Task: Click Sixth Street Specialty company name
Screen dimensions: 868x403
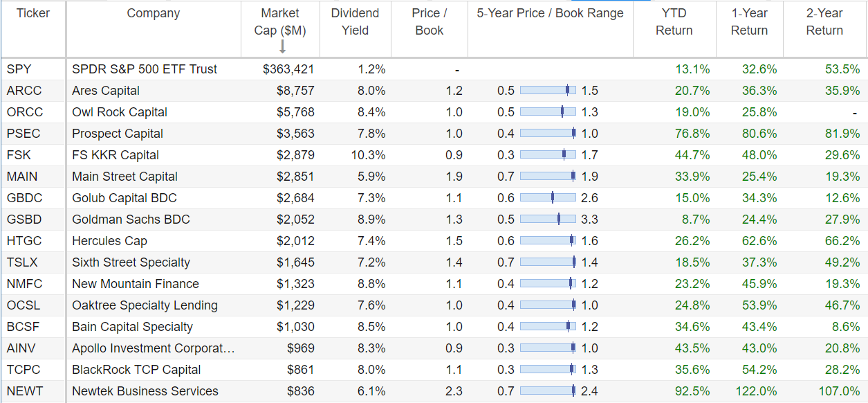Action: pos(131,262)
